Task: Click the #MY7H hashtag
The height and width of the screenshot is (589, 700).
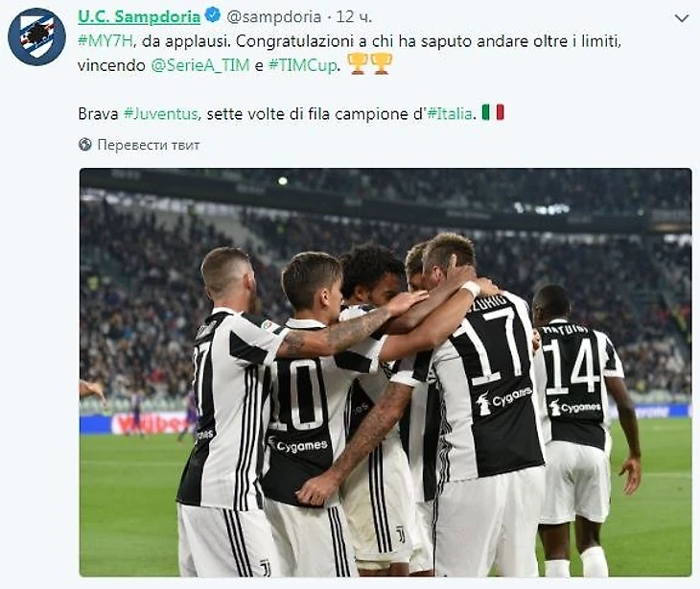Action: (105, 41)
